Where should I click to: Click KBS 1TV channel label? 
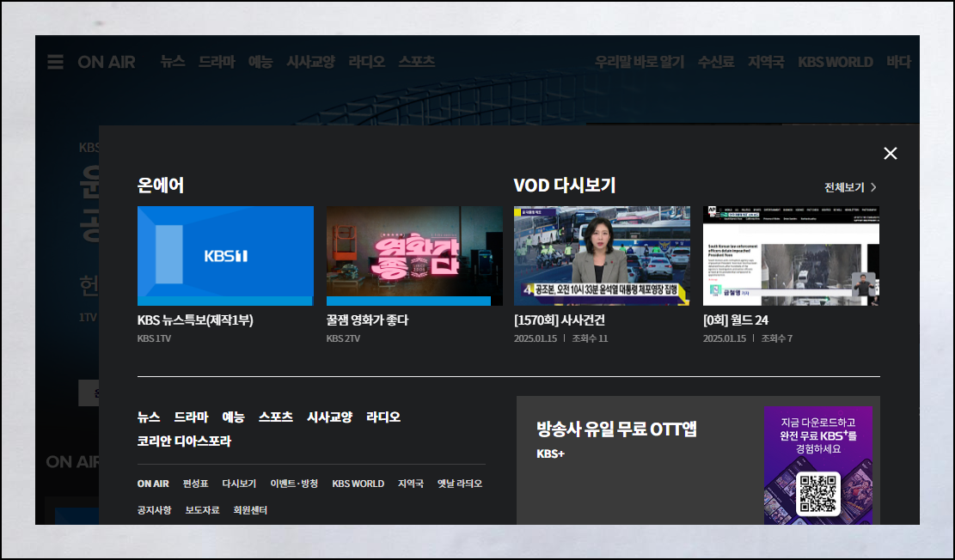pos(154,338)
